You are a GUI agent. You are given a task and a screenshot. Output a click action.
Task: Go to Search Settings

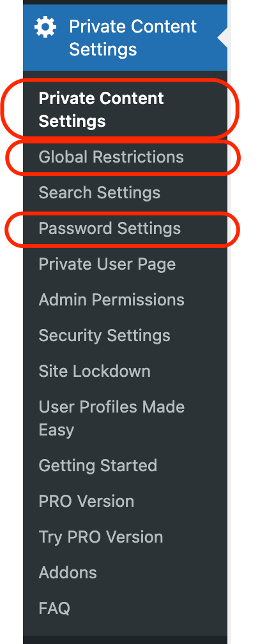(x=99, y=193)
